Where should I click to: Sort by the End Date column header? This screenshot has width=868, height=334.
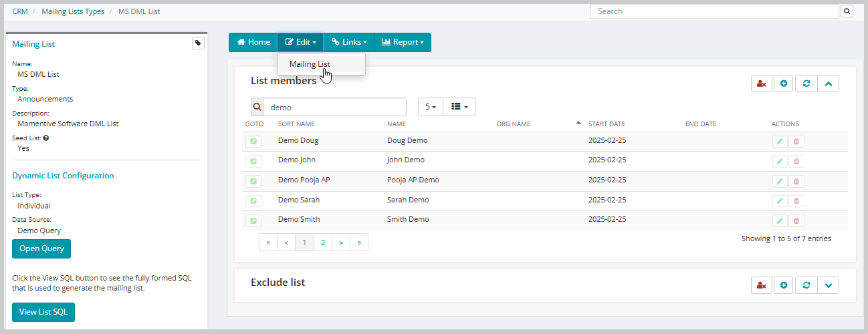pos(701,124)
